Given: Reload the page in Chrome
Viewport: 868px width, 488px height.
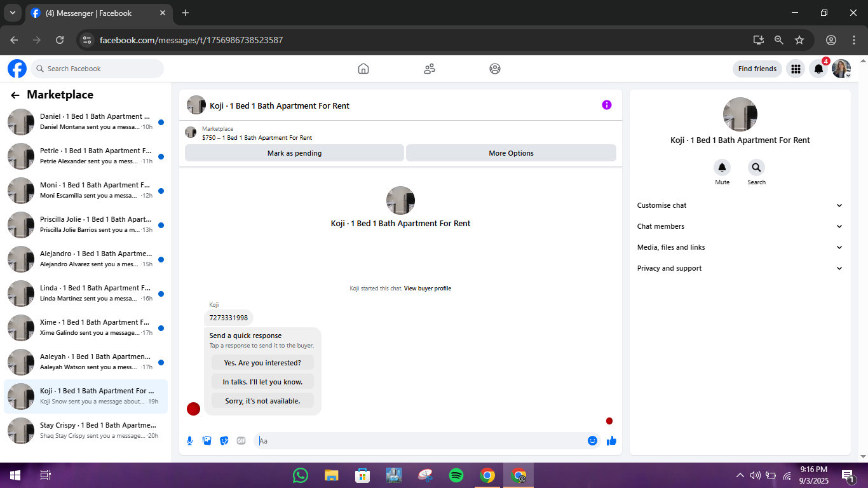Looking at the screenshot, I should coord(60,40).
